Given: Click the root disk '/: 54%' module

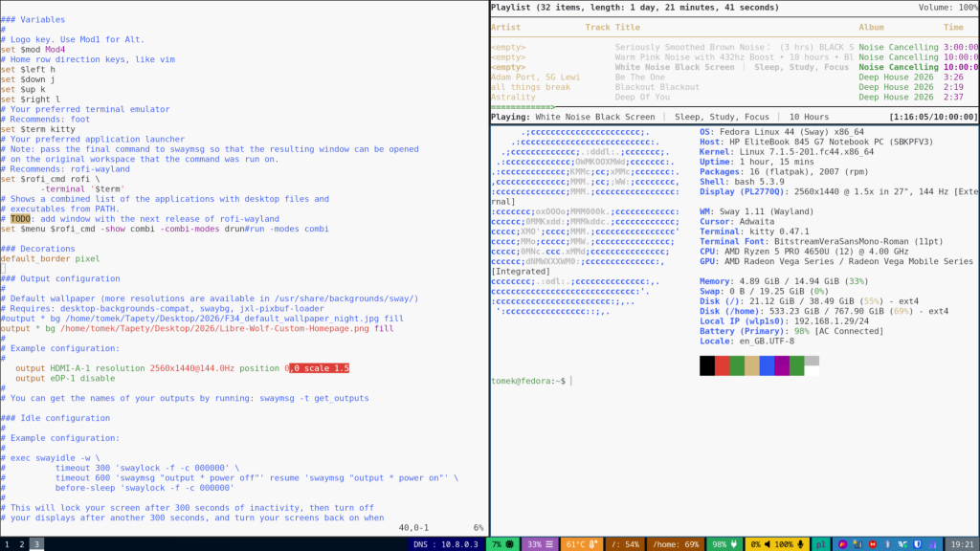Looking at the screenshot, I should point(625,544).
